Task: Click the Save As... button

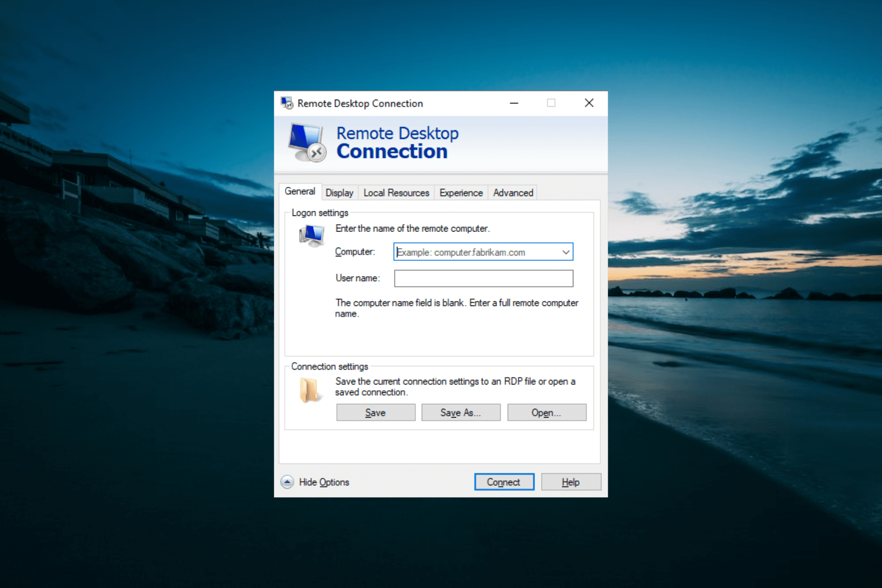Action: pyautogui.click(x=461, y=413)
